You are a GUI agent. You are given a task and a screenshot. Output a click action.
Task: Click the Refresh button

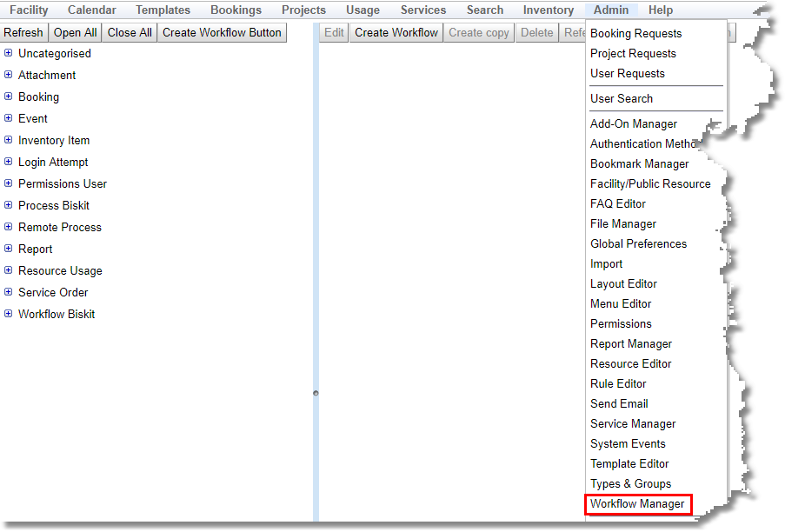click(23, 33)
